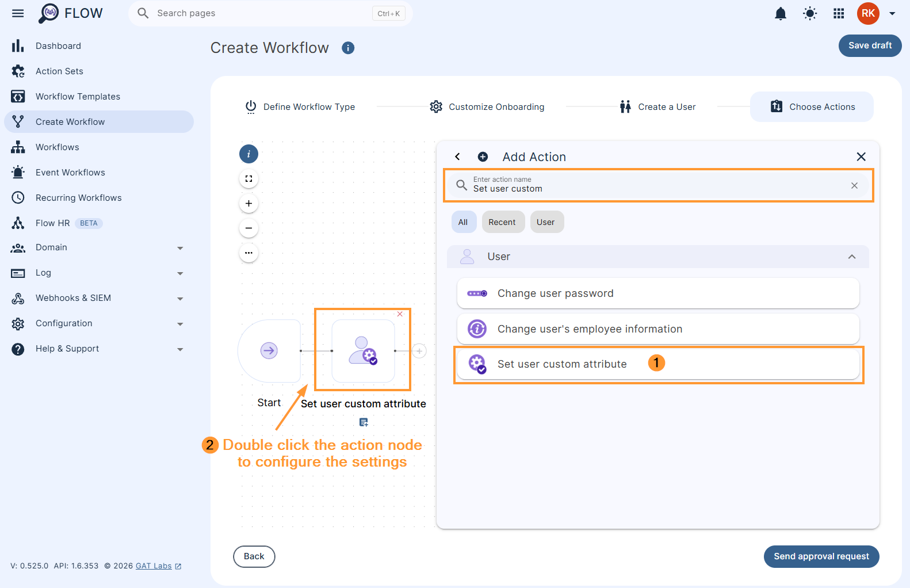The height and width of the screenshot is (588, 910).
Task: Select the Set user custom attribute node
Action: tap(363, 350)
